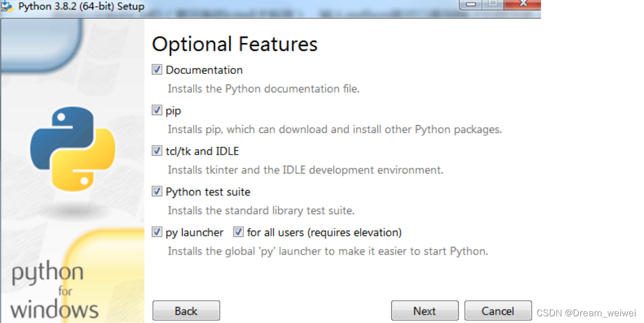Screen dimensions: 644x323
Task: Uncheck the py launcher checkbox
Action: click(157, 232)
